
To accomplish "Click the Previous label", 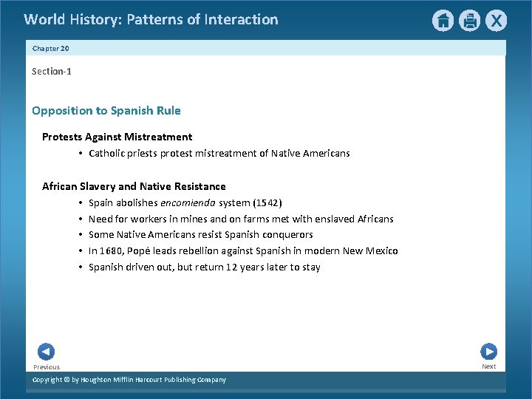I will pyautogui.click(x=47, y=367).
